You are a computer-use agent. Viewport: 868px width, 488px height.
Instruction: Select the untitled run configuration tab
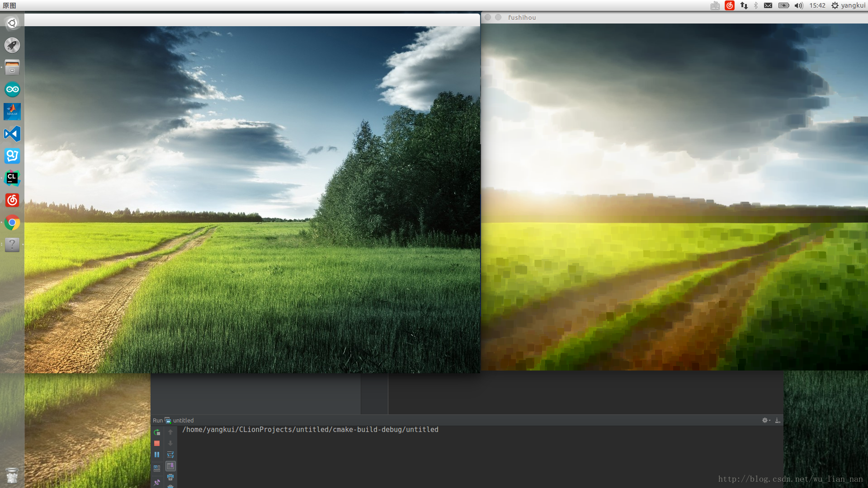(179, 420)
